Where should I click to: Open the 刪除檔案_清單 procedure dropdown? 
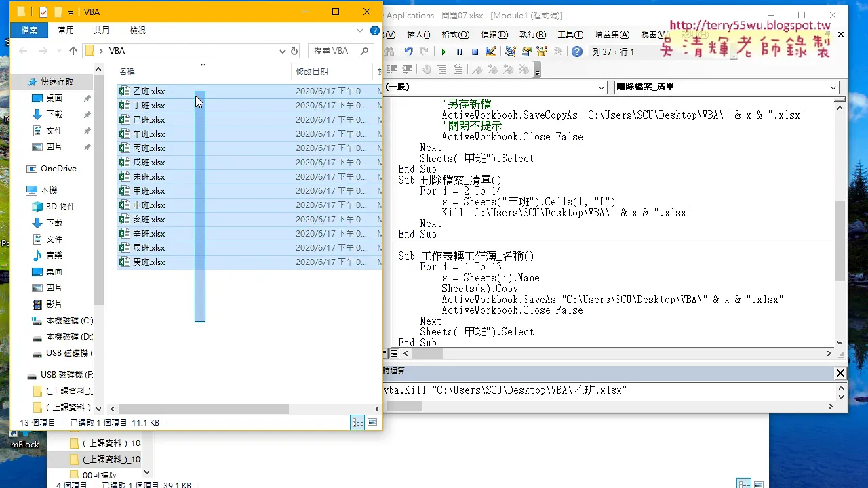point(833,87)
